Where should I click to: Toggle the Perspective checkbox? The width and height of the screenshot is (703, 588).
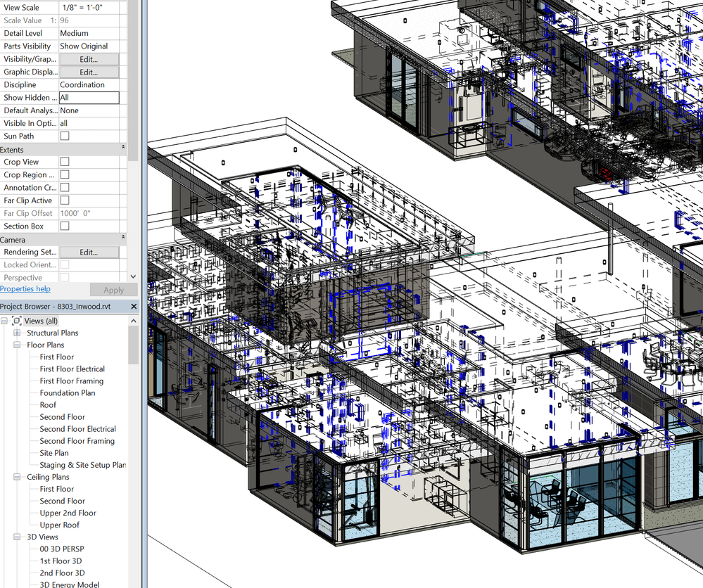click(x=65, y=277)
